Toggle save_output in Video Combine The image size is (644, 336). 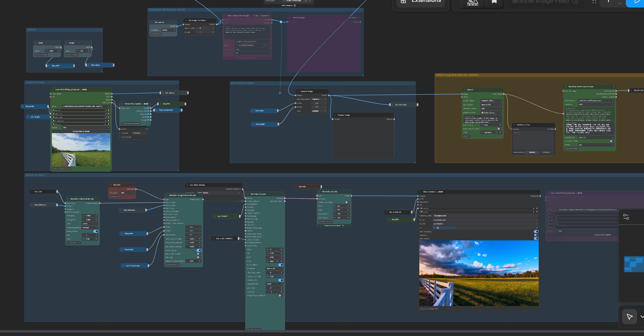(x=536, y=238)
